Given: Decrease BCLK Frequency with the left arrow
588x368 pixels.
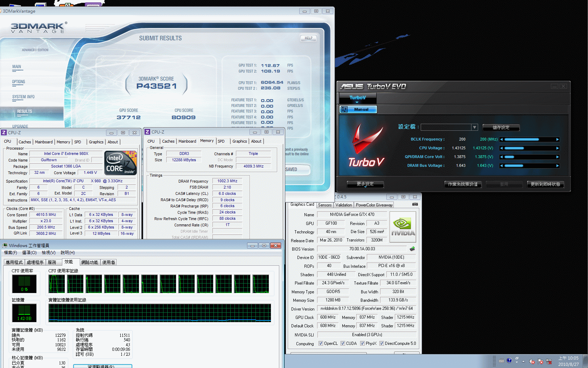Looking at the screenshot, I should (x=502, y=139).
